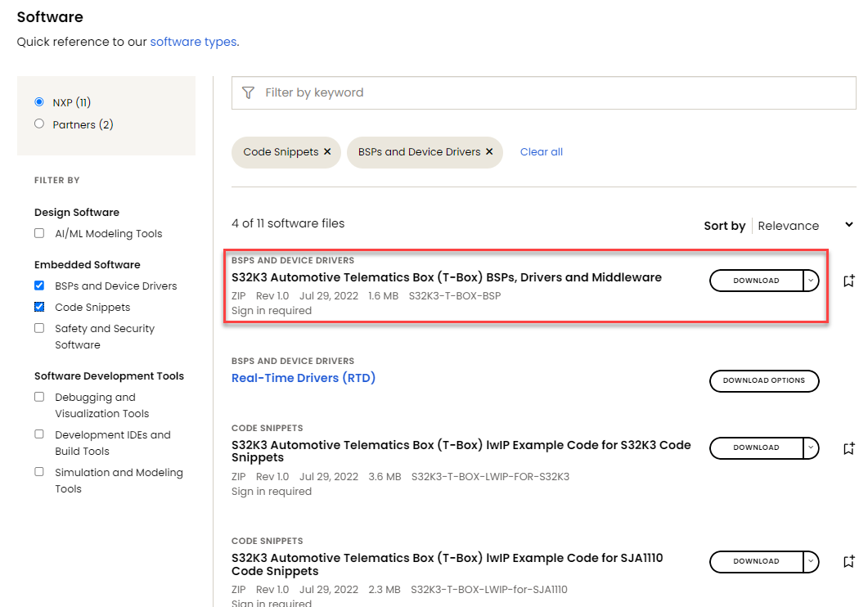Bookmark the T-Box BSPs, Drivers and Middleware file
Viewport: 868px width, 607px height.
[849, 281]
